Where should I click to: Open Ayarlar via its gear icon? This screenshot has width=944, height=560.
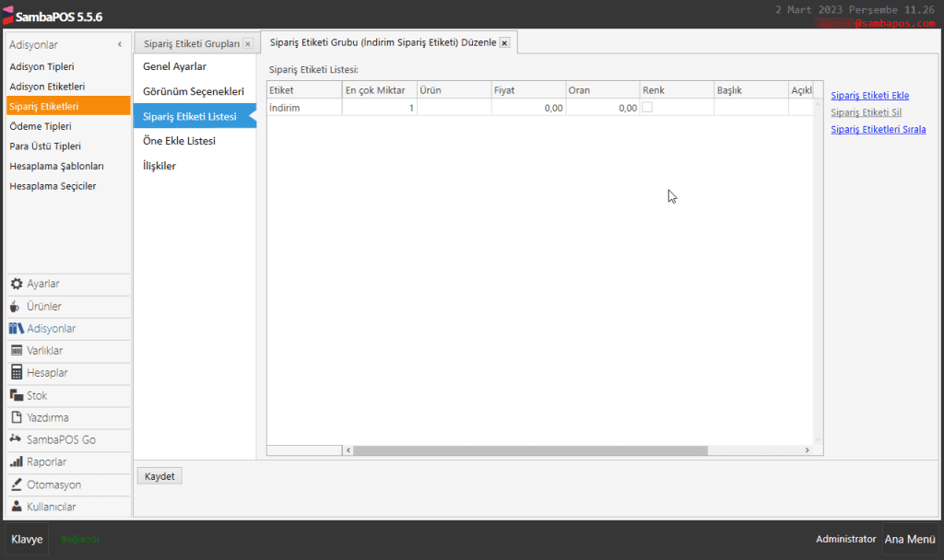click(x=17, y=285)
